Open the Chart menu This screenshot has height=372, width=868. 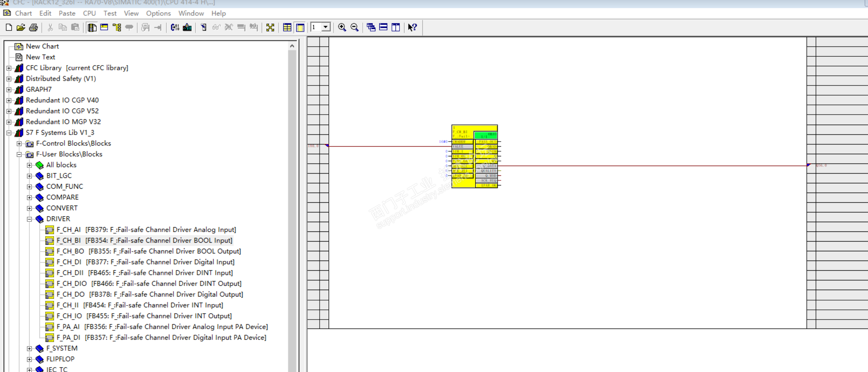coord(23,13)
